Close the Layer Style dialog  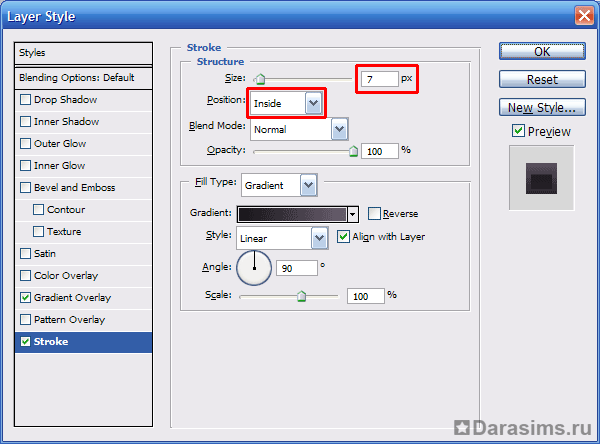[584, 15]
